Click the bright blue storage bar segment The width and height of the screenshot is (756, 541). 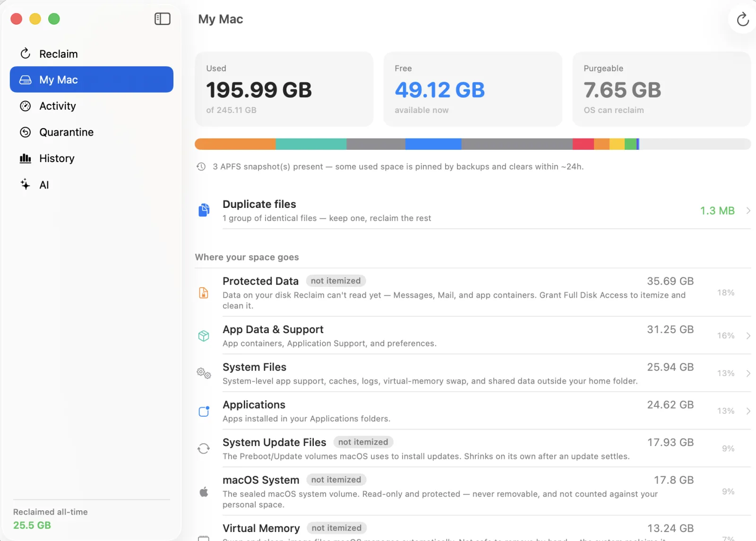point(433,144)
